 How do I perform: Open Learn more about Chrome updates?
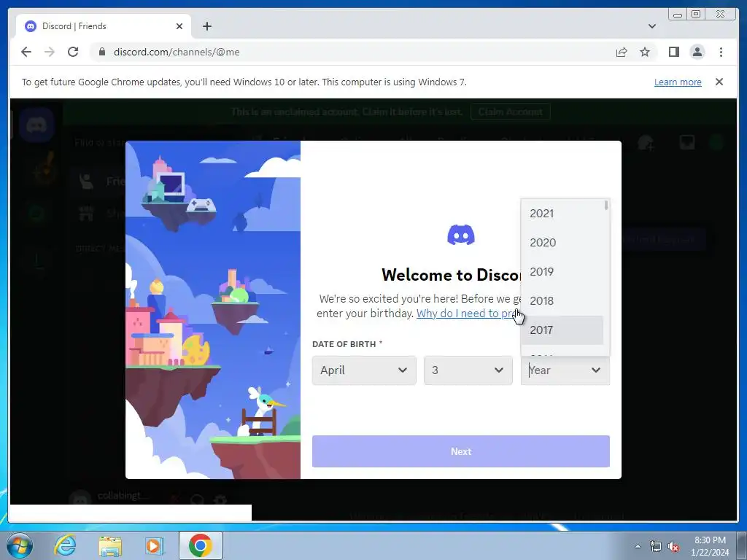[x=678, y=82]
